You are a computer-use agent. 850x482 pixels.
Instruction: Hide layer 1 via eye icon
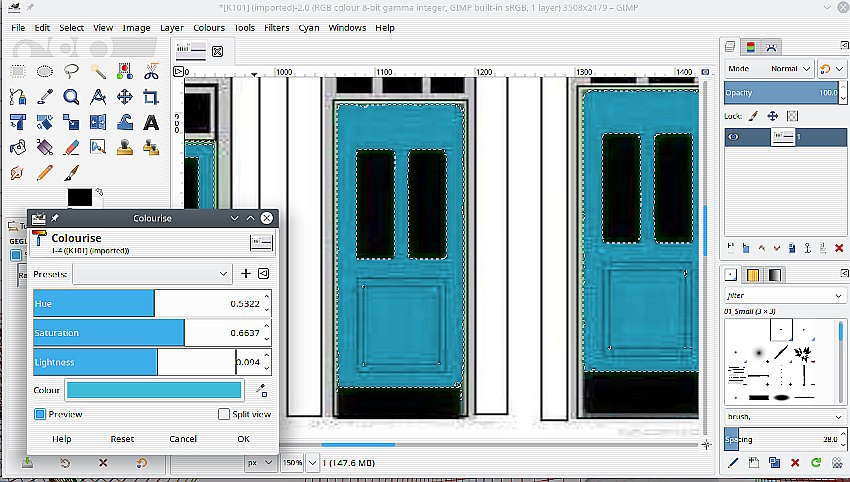(734, 137)
